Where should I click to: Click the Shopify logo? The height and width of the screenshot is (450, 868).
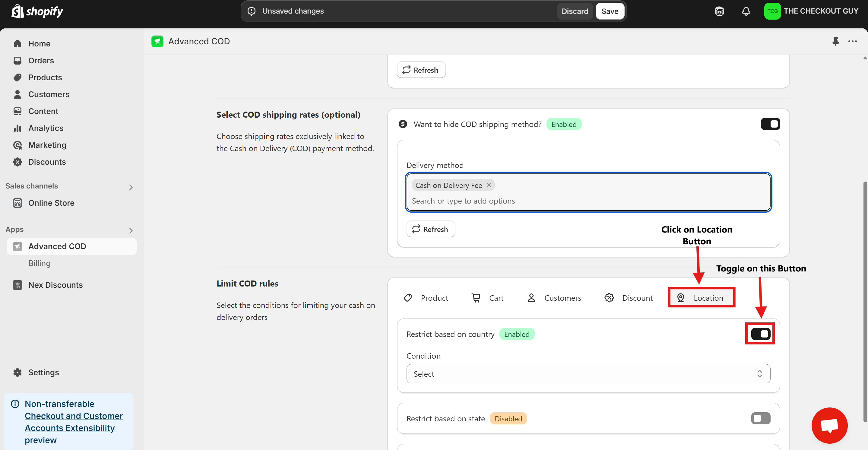37,11
